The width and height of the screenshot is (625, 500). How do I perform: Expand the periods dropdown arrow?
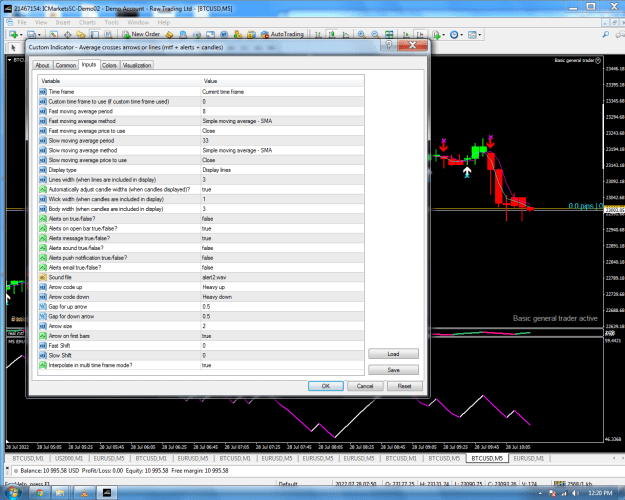pos(462,35)
